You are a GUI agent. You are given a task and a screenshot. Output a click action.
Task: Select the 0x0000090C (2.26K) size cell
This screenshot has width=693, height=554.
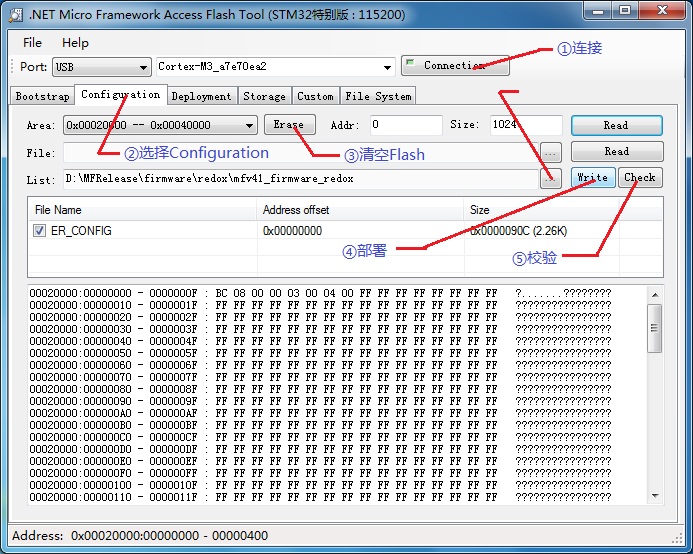519,231
